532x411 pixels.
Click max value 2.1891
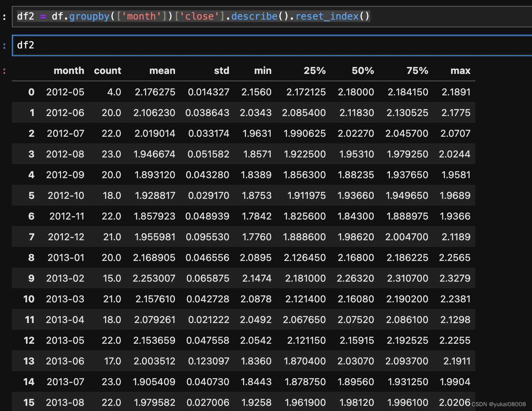click(x=456, y=92)
